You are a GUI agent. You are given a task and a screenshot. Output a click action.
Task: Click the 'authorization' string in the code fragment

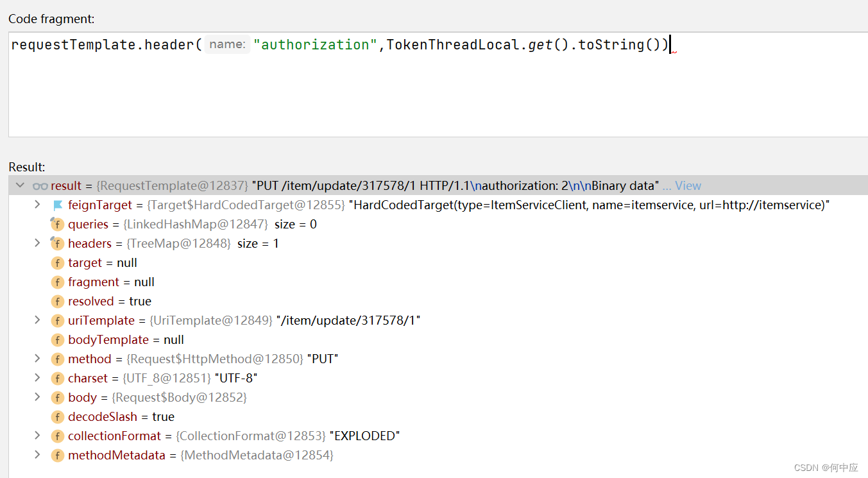coord(315,44)
